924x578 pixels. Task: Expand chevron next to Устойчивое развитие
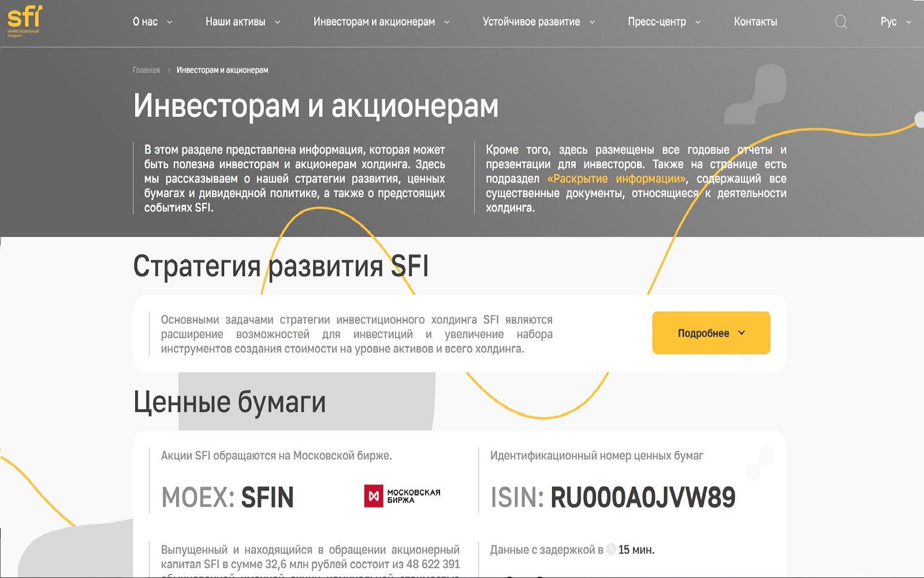[592, 23]
